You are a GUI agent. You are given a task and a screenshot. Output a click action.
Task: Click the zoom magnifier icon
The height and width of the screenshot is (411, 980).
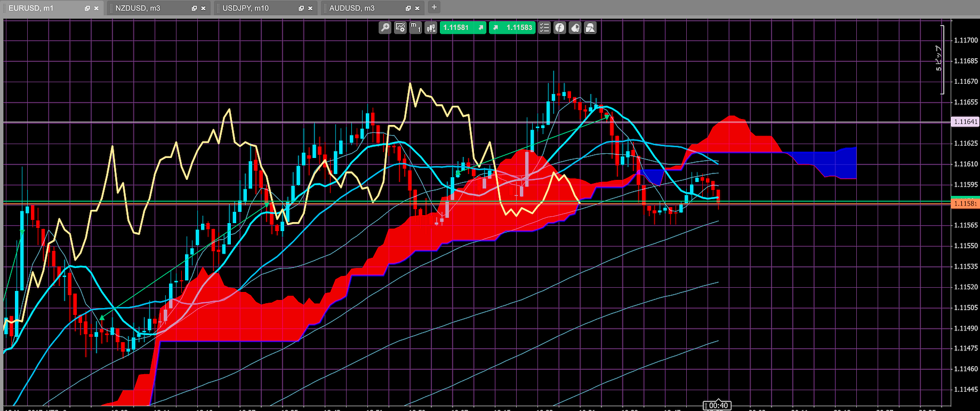[385, 28]
